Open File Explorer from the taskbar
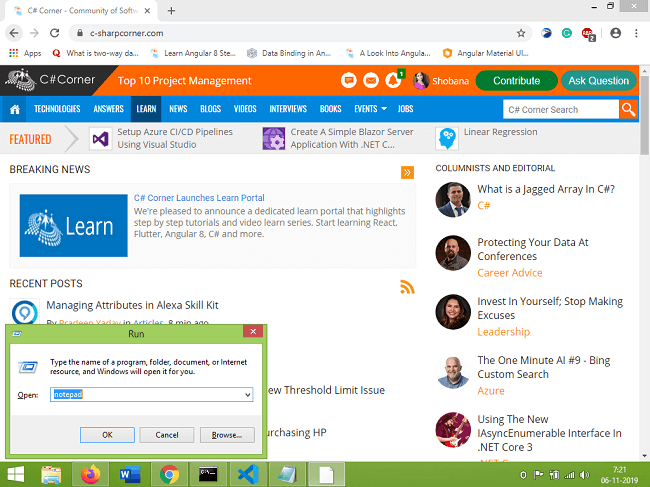This screenshot has height=487, width=650. click(51, 475)
